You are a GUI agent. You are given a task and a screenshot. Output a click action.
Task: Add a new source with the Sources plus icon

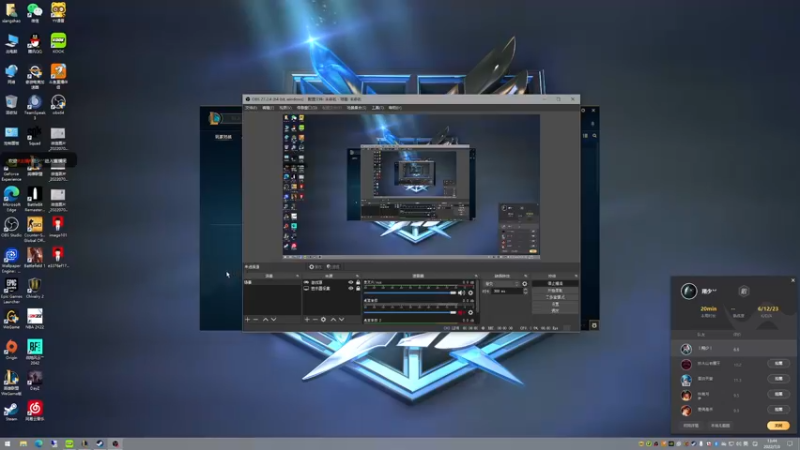click(x=307, y=319)
